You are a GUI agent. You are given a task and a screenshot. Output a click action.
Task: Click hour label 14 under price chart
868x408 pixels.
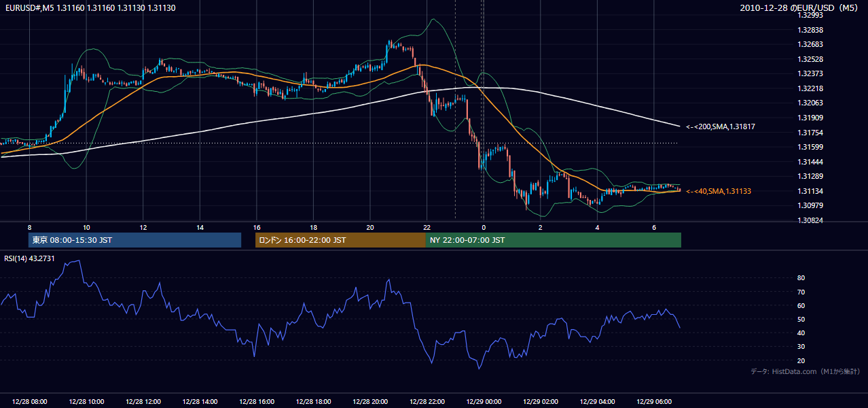pos(200,227)
